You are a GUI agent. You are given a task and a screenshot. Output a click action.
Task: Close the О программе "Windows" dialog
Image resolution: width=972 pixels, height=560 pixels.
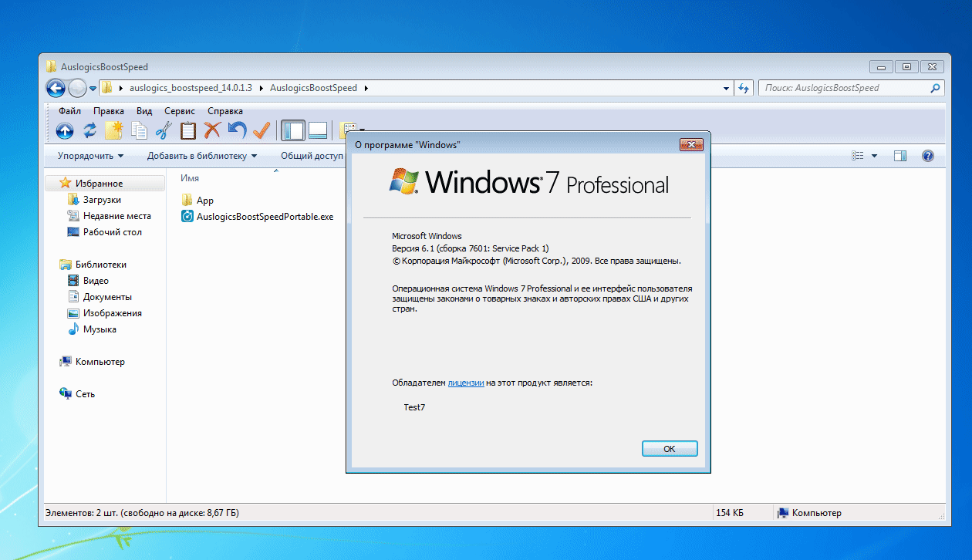(691, 144)
